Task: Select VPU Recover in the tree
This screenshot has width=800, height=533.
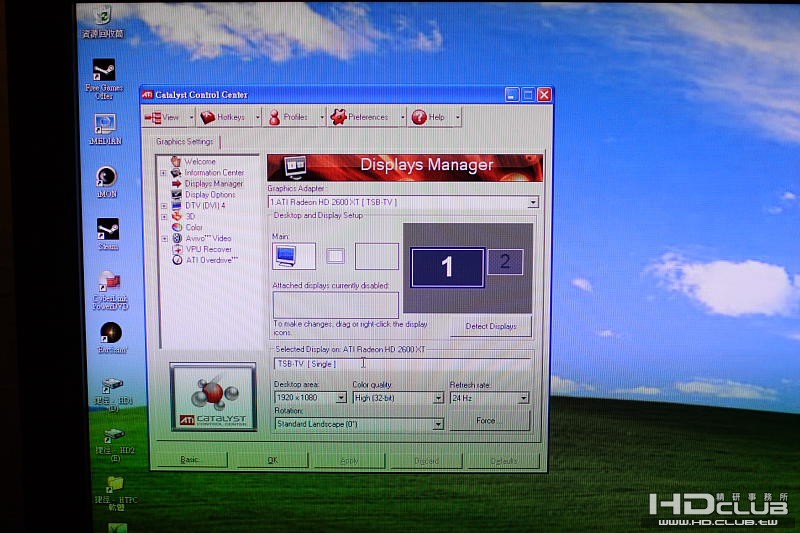Action: tap(209, 249)
